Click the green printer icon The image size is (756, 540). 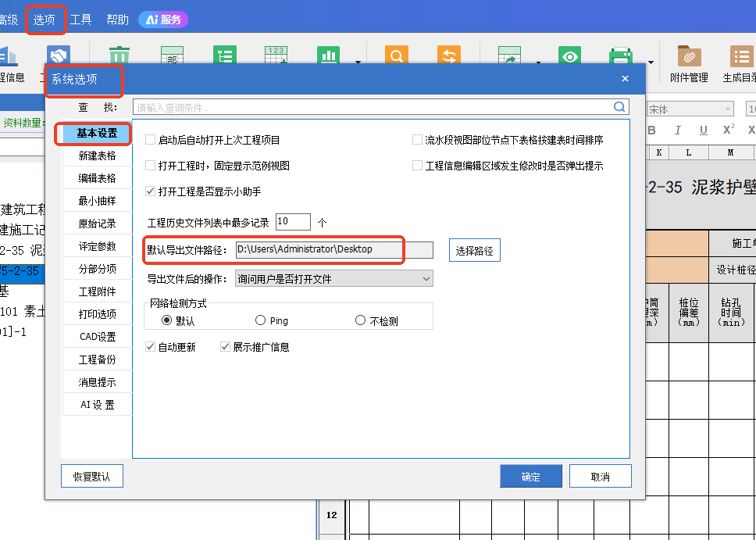pos(621,55)
